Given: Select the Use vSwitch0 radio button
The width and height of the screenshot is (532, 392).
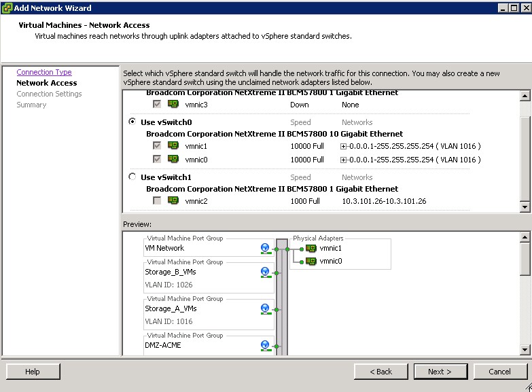Looking at the screenshot, I should click(x=132, y=122).
